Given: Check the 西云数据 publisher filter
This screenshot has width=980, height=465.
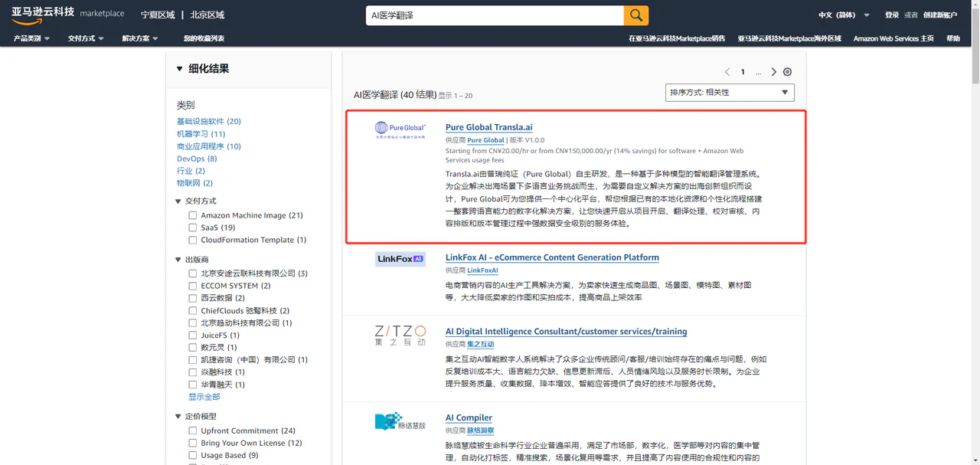Looking at the screenshot, I should point(193,298).
